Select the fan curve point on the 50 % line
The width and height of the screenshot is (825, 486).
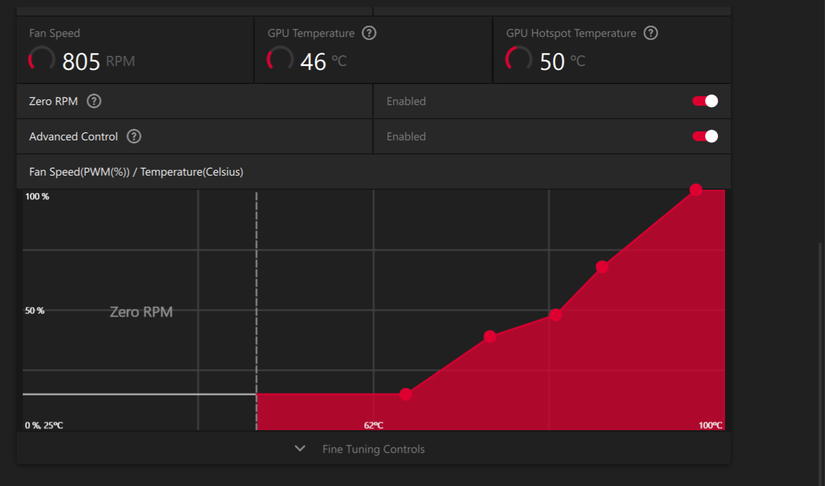point(556,315)
